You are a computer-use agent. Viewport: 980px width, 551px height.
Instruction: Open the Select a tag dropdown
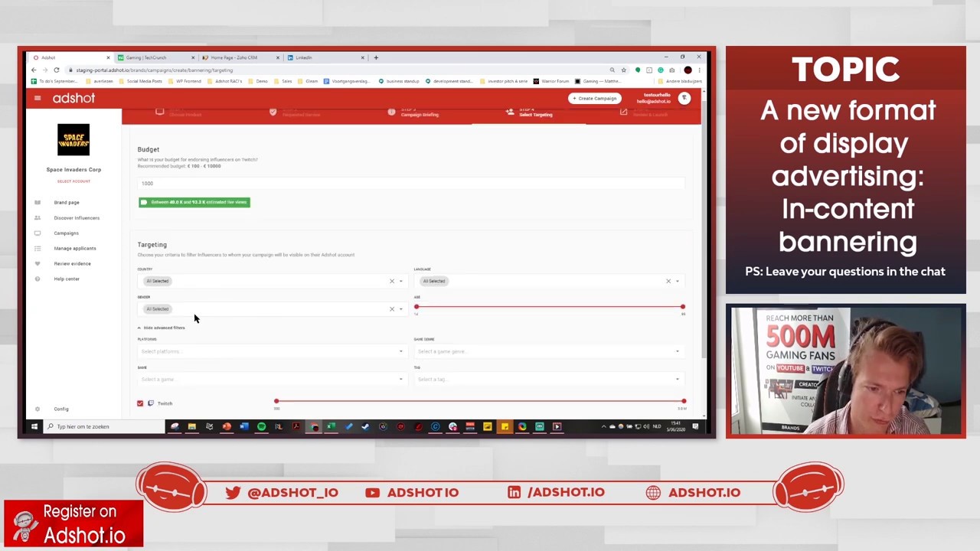548,379
